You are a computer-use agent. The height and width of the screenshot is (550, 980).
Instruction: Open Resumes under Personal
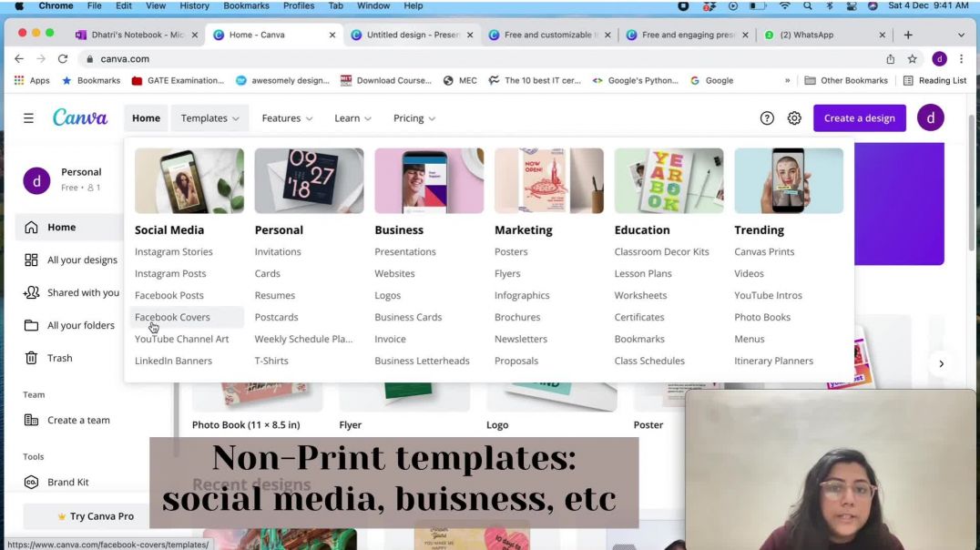(274, 295)
